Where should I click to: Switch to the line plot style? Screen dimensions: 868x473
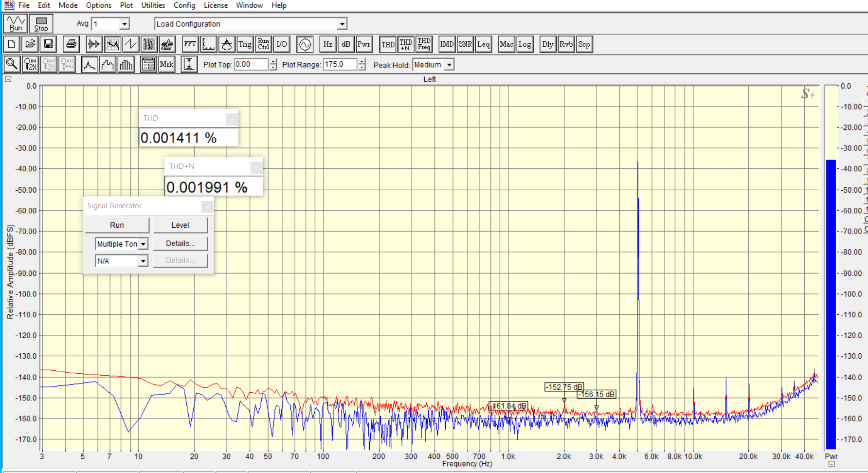[x=90, y=64]
